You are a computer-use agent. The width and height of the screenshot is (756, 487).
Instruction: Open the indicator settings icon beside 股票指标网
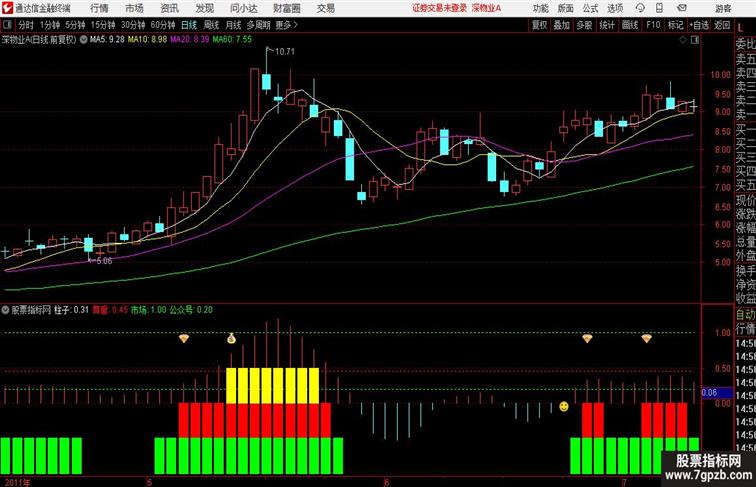(5, 310)
